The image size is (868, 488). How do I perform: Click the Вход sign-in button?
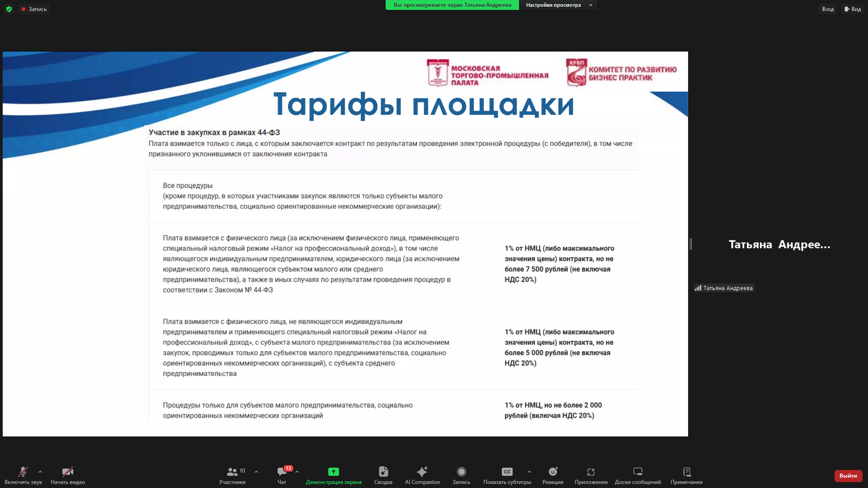(x=828, y=9)
